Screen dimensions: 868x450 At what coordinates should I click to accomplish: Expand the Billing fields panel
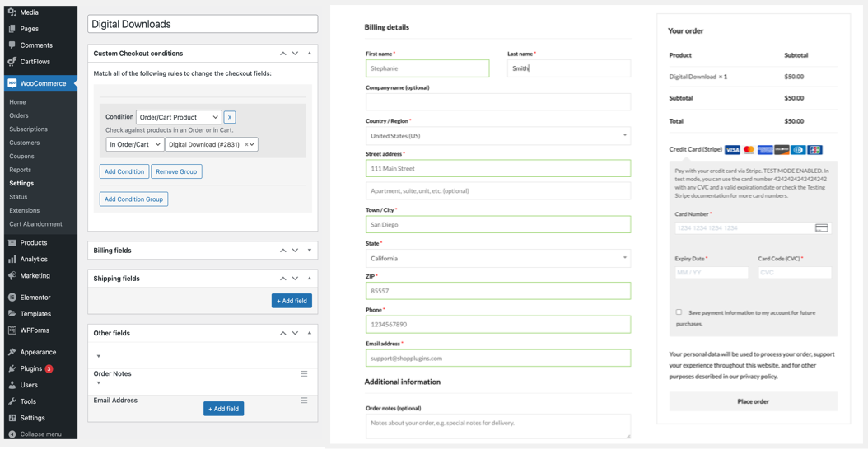310,251
